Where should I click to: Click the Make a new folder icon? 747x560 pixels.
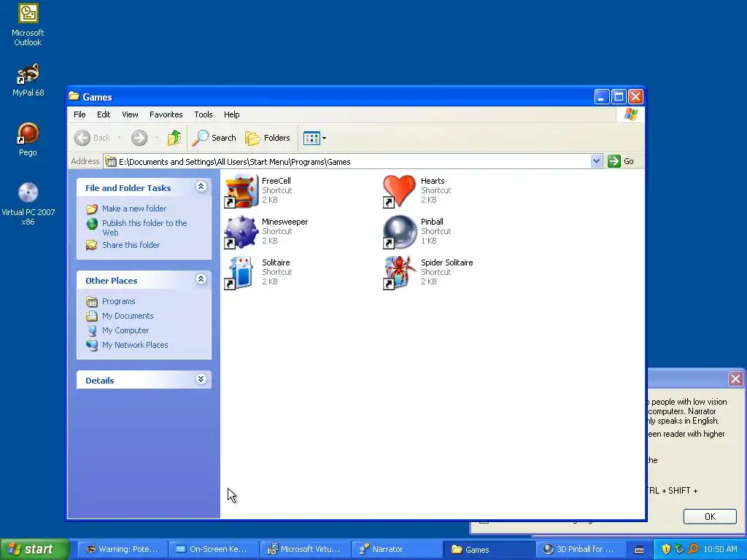[x=92, y=209]
